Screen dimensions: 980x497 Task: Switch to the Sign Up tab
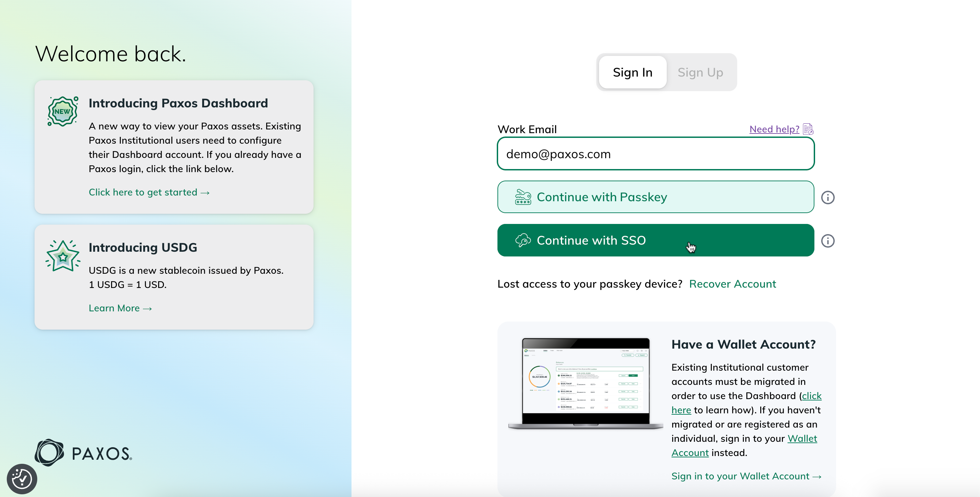[700, 72]
